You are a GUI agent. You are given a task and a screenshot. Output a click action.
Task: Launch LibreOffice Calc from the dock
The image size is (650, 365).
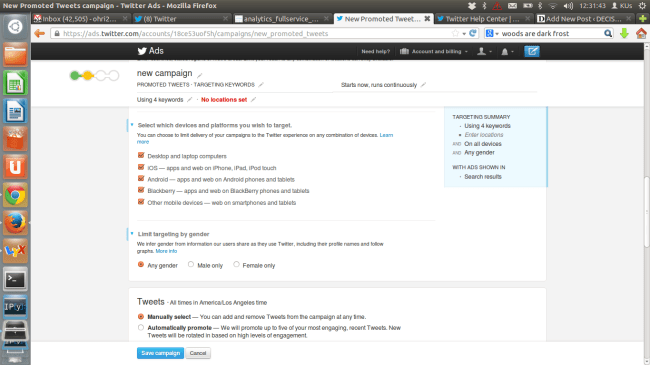[x=15, y=83]
